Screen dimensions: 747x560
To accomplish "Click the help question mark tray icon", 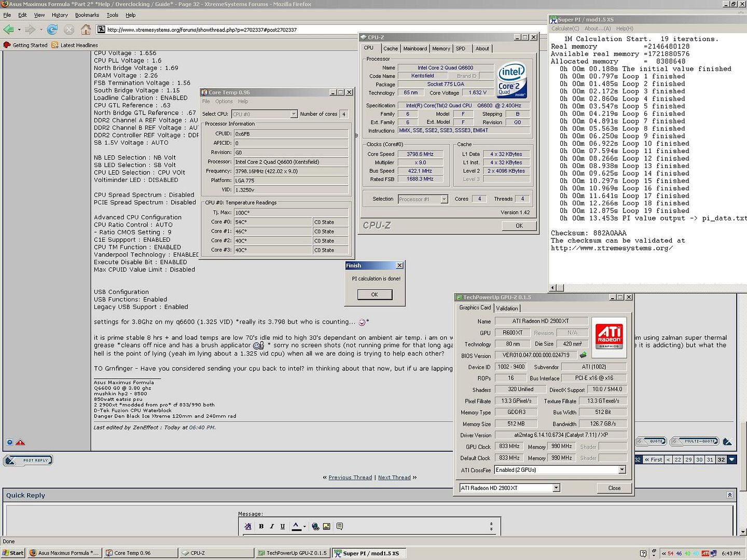I will 643,553.
